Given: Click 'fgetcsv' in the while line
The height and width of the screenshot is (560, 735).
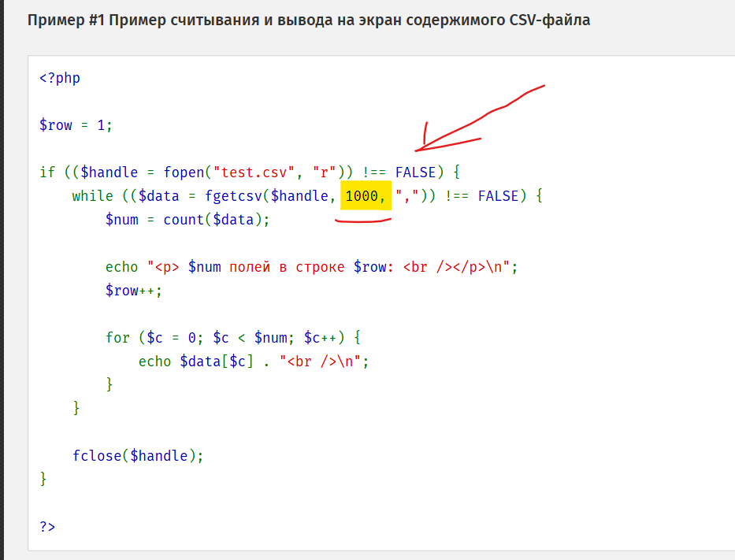Looking at the screenshot, I should click(233, 196).
